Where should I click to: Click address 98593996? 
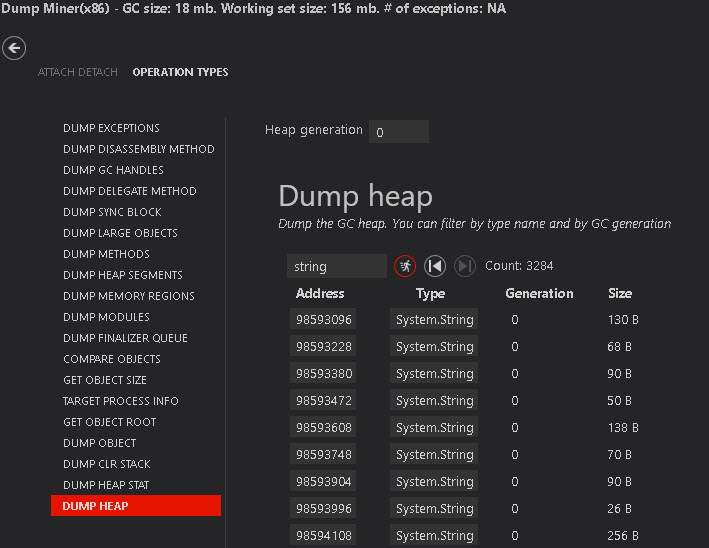pyautogui.click(x=323, y=509)
